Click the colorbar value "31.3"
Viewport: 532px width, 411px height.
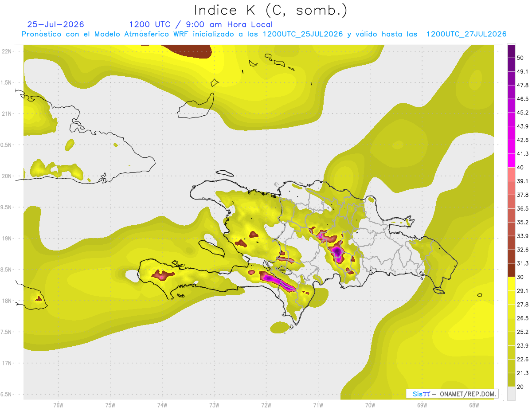point(523,263)
